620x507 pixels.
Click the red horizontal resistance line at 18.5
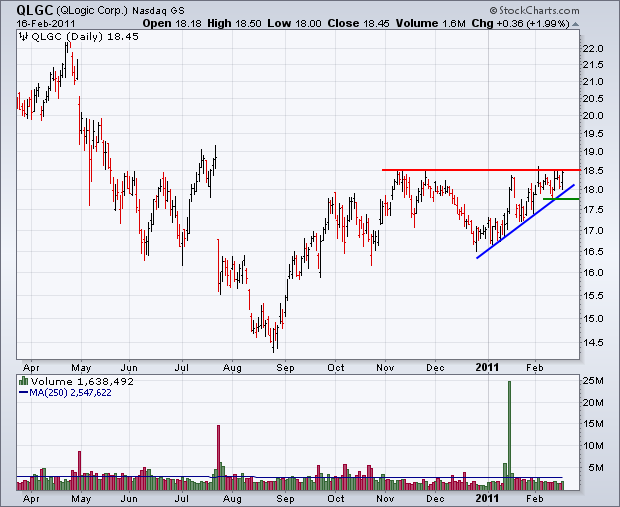(x=481, y=170)
